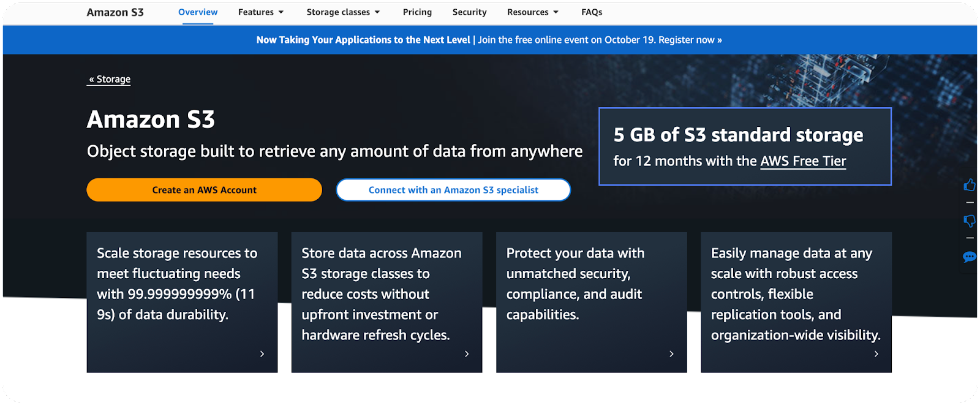Open the Pricing page from the navigation
The width and height of the screenshot is (980, 405).
click(417, 12)
